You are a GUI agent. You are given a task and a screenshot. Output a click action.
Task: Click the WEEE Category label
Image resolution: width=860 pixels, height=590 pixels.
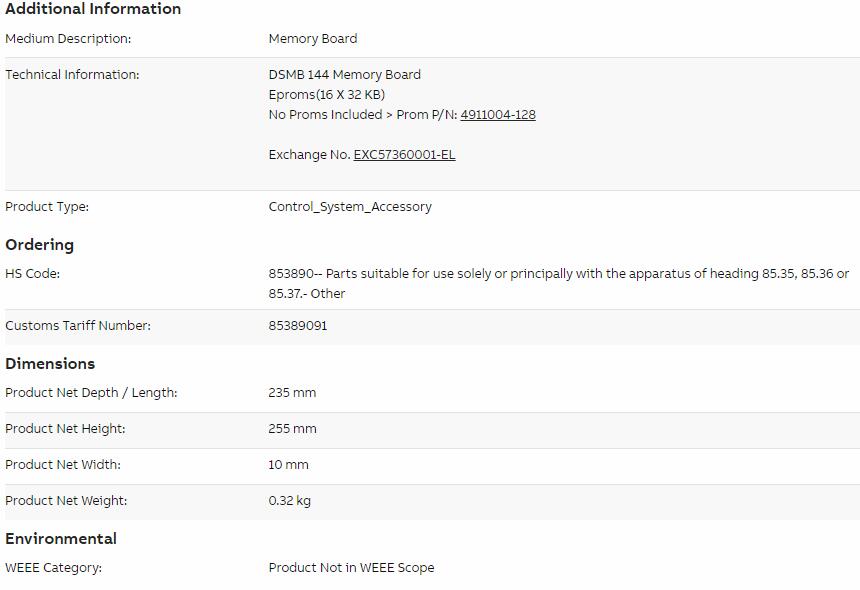click(53, 568)
